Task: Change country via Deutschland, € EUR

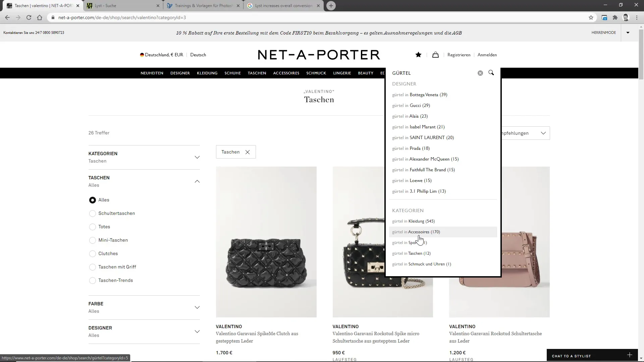Action: click(x=162, y=55)
